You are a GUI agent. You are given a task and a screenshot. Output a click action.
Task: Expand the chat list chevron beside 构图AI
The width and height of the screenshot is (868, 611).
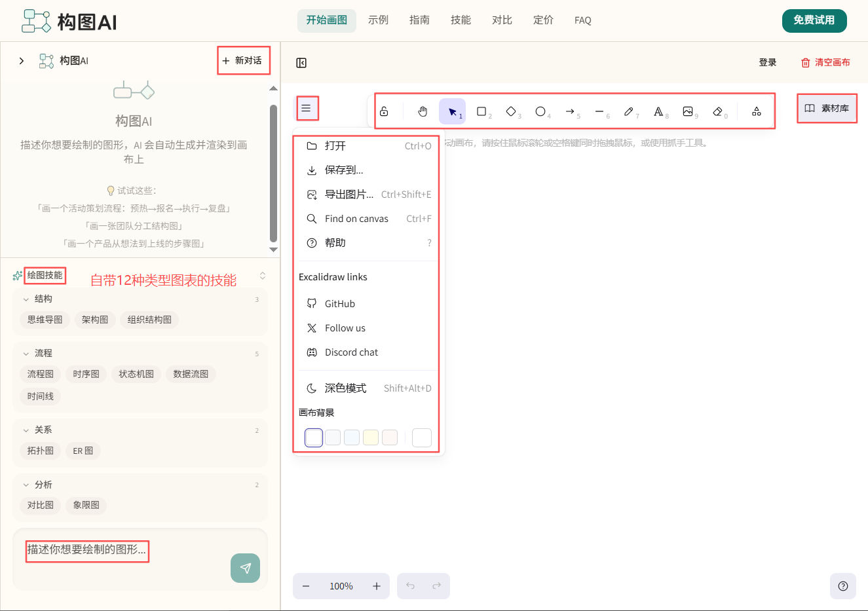point(22,61)
